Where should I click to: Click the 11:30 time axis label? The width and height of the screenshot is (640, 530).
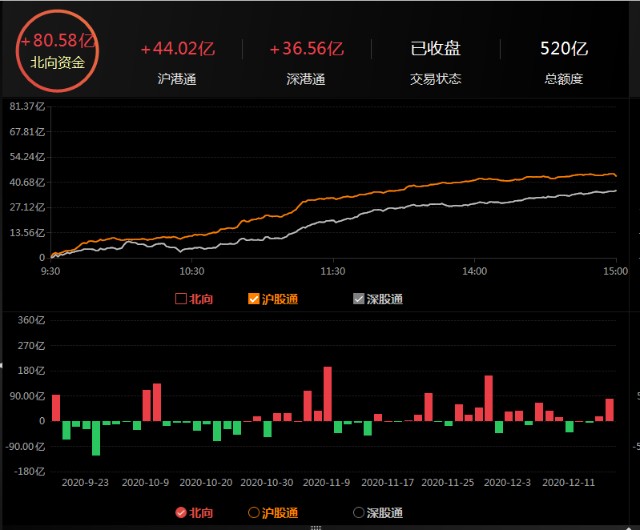[333, 271]
